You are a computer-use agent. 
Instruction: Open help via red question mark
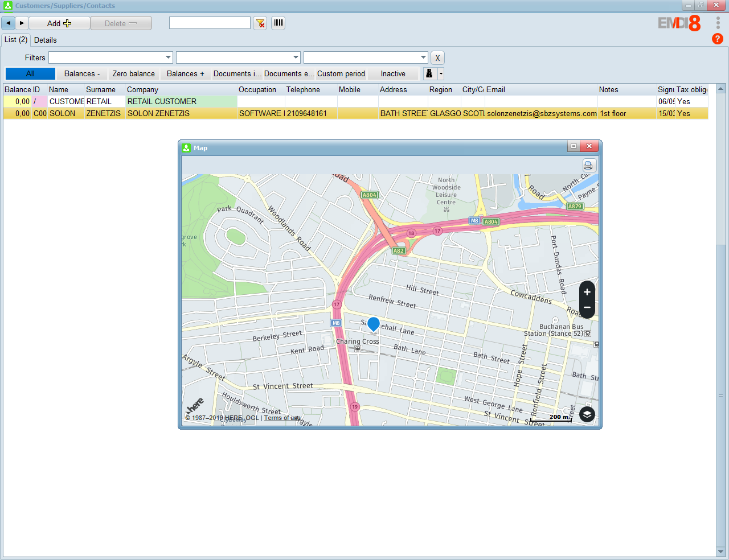(718, 39)
